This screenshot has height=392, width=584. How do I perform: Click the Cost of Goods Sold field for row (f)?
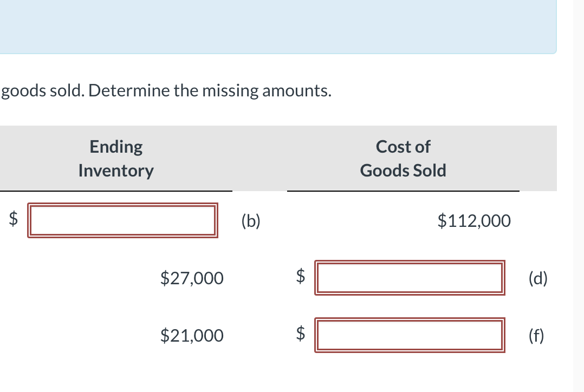click(409, 335)
